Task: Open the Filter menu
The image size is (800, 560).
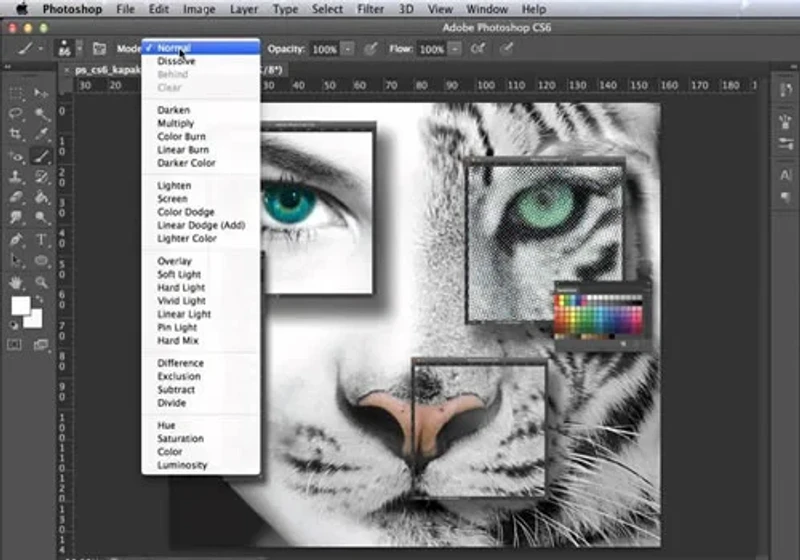Action: (370, 9)
